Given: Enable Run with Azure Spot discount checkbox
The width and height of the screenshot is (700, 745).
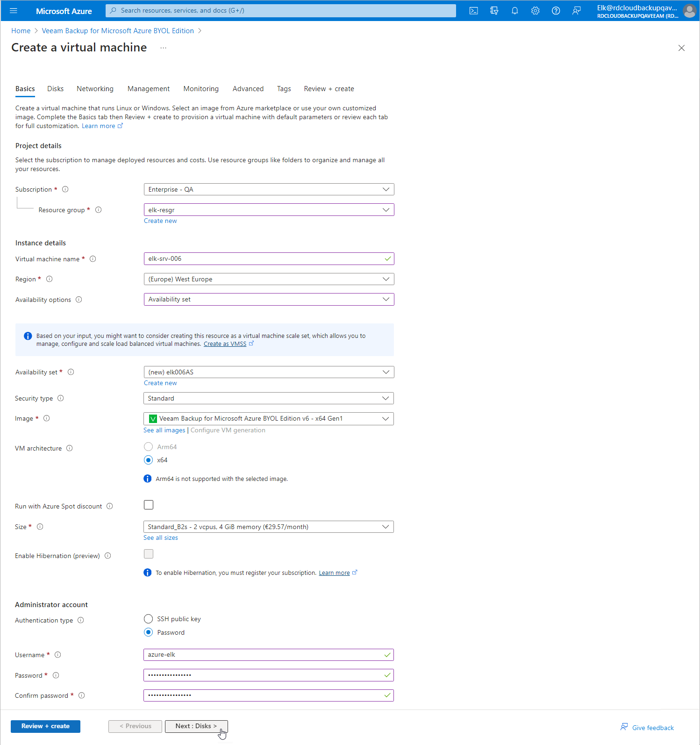Looking at the screenshot, I should (x=149, y=505).
